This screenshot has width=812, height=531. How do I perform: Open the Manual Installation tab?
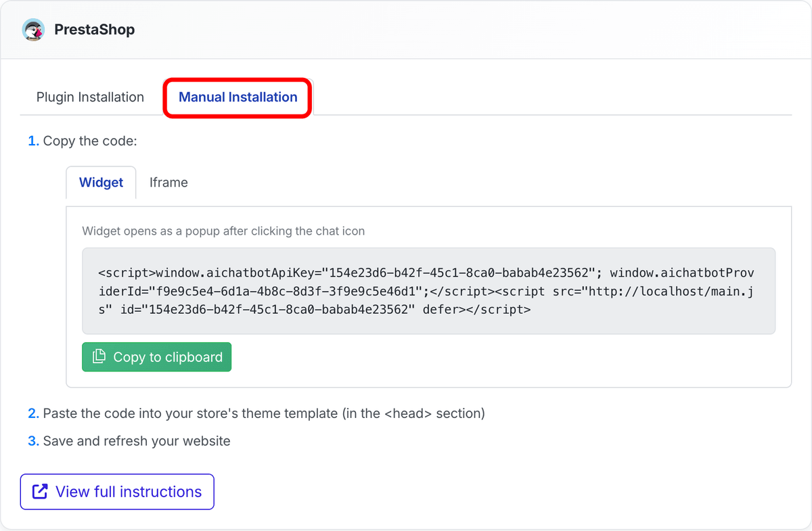pos(237,97)
